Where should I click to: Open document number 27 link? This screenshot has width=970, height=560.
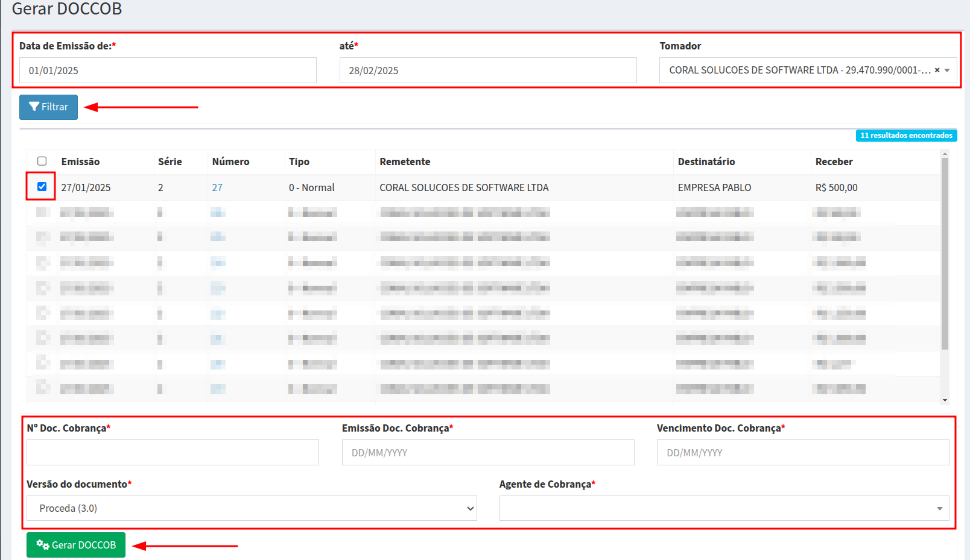pos(217,187)
